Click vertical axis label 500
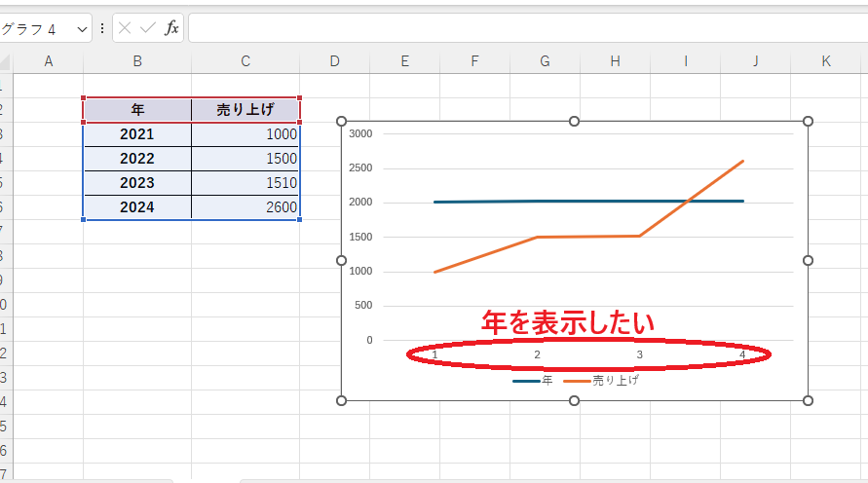The image size is (868, 483). pyautogui.click(x=363, y=306)
